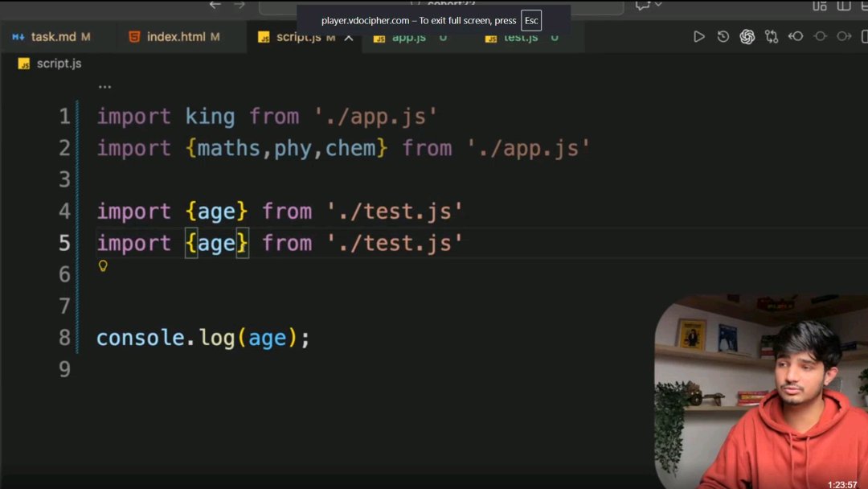Click age inside braces on line 5
Screen dimensions: 868x489
(216, 244)
